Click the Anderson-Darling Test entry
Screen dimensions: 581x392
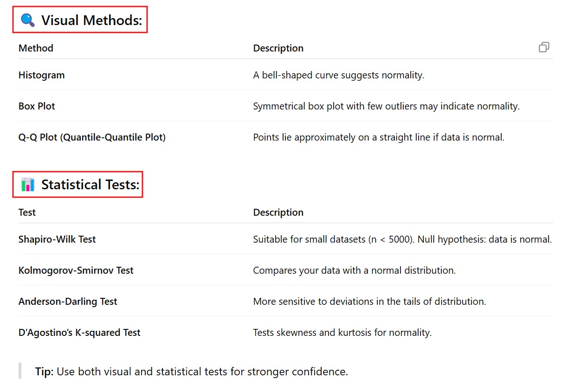pos(68,302)
